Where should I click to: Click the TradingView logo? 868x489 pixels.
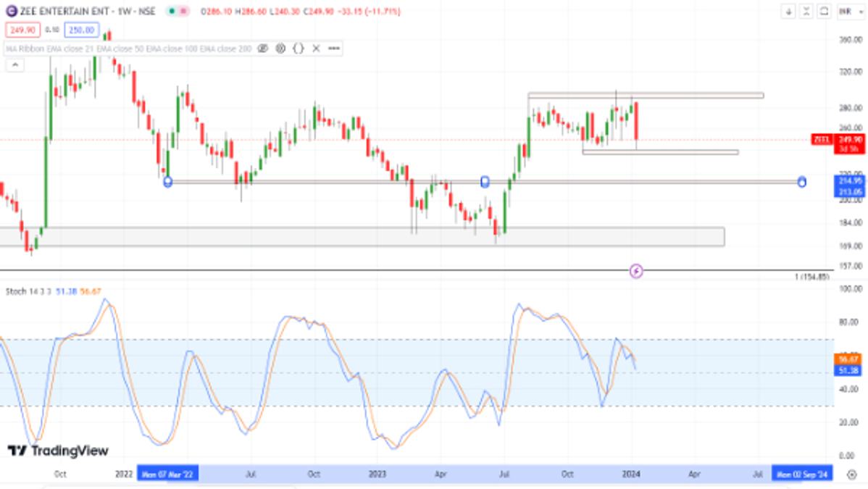(58, 451)
